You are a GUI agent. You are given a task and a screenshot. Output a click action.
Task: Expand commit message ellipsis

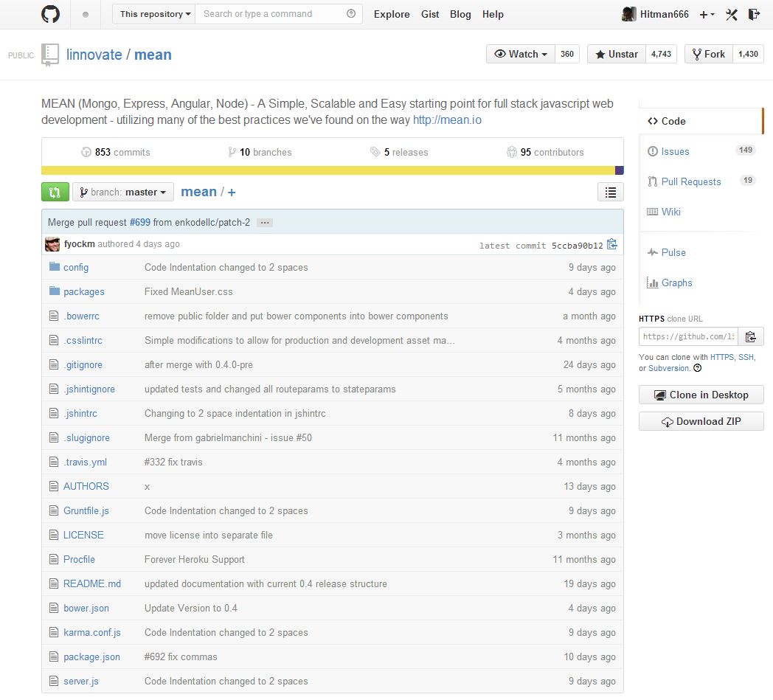point(265,222)
